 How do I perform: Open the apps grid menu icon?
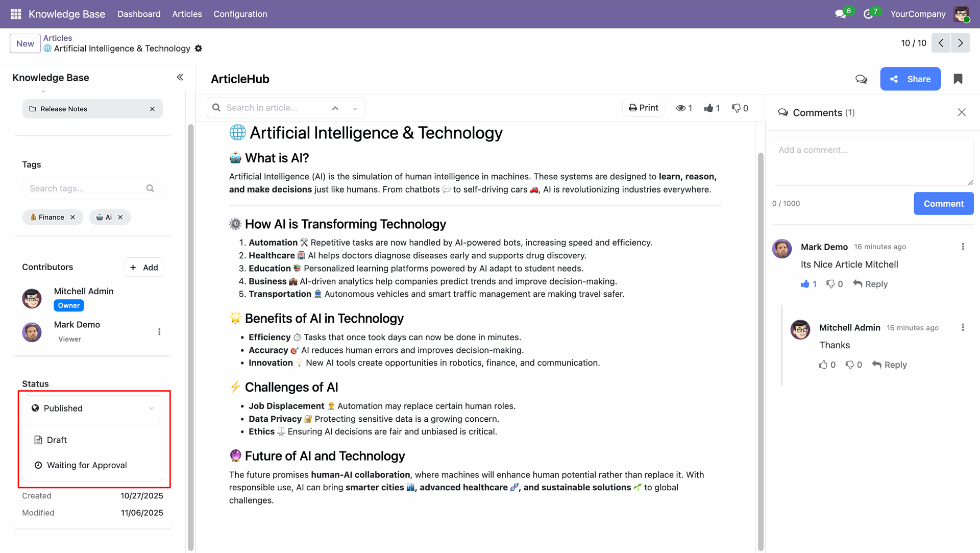click(x=16, y=14)
